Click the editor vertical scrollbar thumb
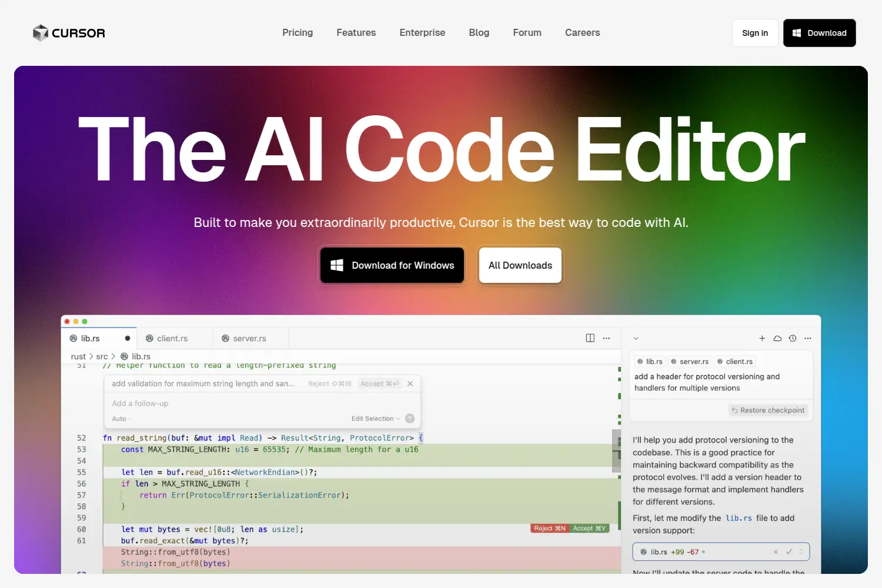882x588 pixels. point(616,451)
